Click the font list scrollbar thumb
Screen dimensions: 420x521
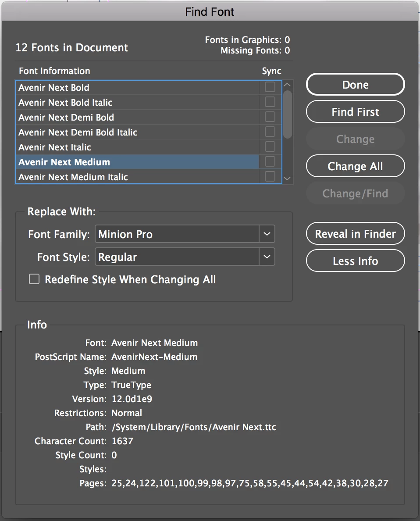288,114
